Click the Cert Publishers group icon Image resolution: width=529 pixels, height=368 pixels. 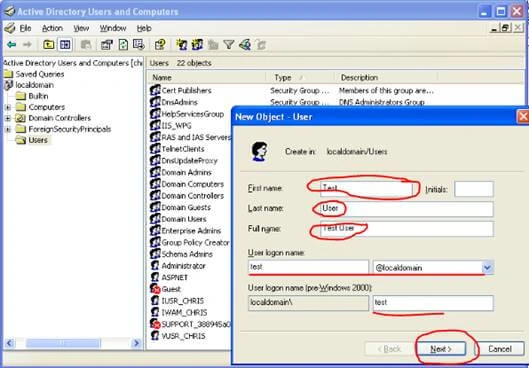[155, 90]
